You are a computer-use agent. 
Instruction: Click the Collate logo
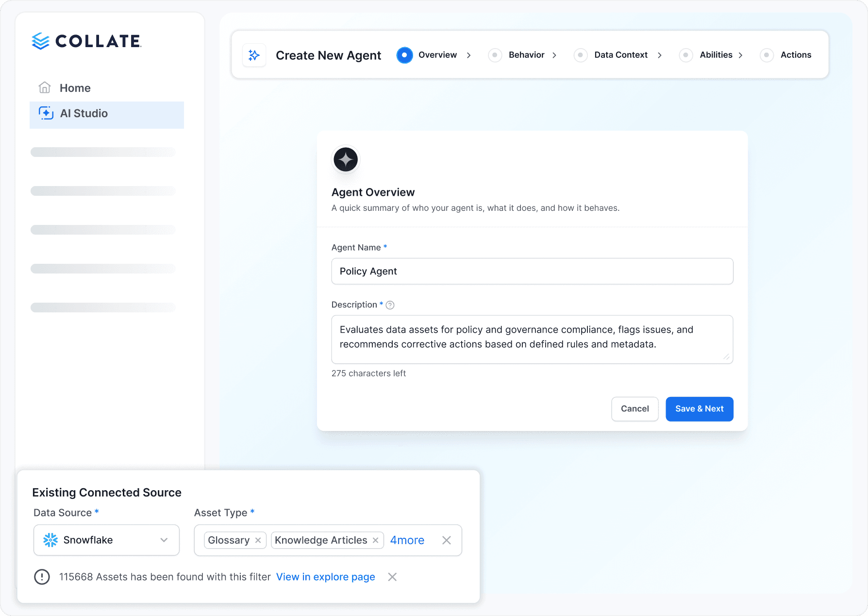[86, 41]
